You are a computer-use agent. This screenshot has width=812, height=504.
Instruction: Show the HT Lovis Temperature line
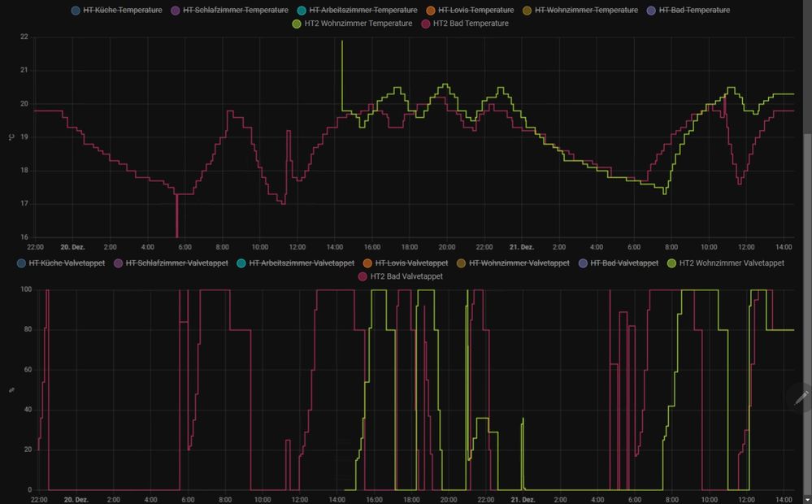475,11
